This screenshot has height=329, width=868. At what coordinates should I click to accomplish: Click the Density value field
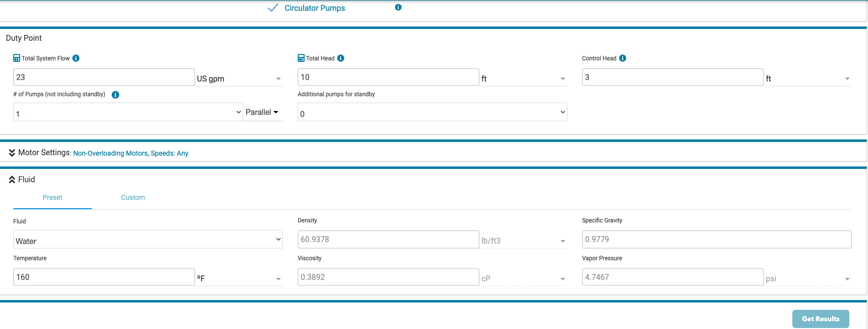[x=389, y=239]
